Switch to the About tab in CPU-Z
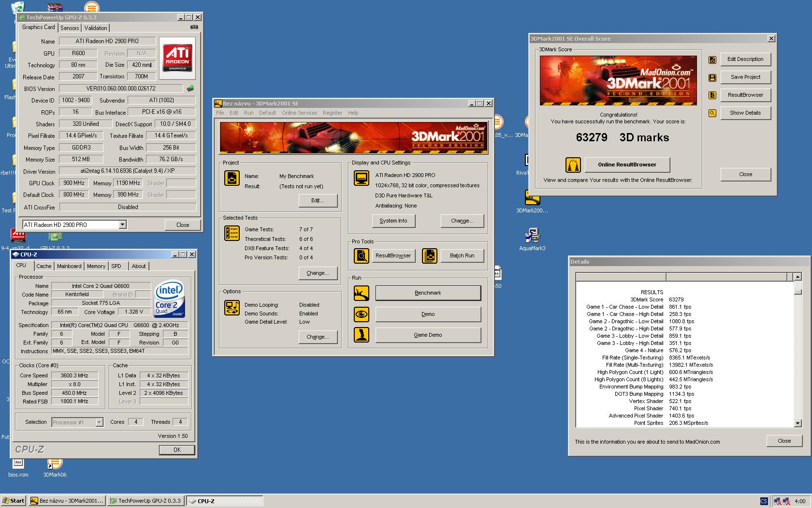The height and width of the screenshot is (508, 812). coord(139,266)
